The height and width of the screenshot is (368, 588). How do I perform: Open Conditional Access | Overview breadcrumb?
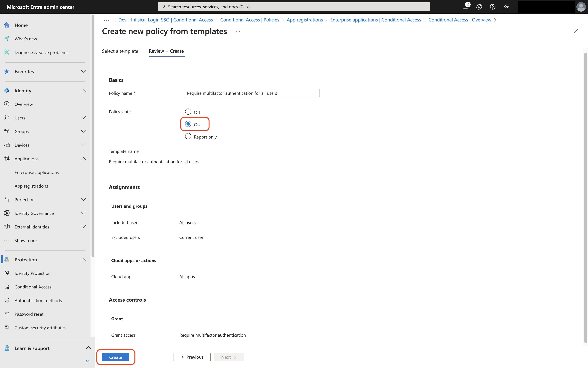point(460,20)
